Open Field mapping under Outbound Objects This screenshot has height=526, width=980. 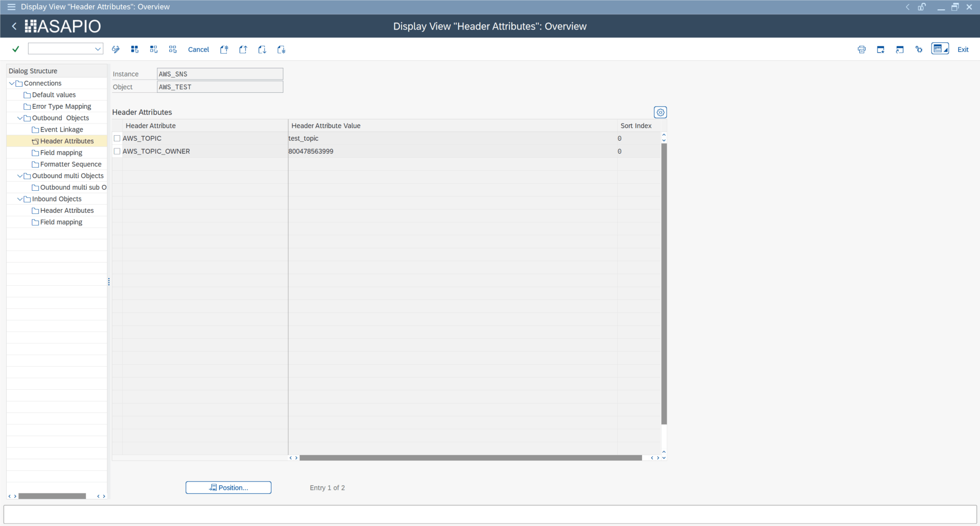pos(61,153)
